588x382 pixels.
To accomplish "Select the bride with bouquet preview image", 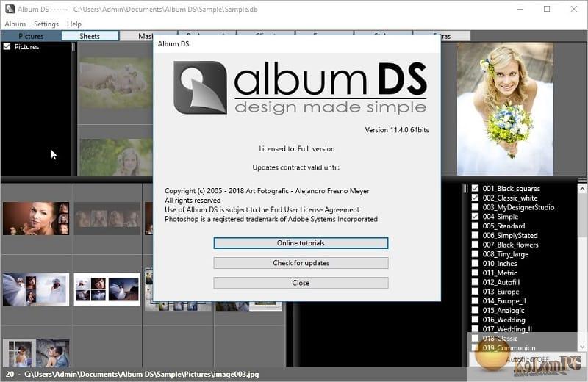I will (505, 109).
